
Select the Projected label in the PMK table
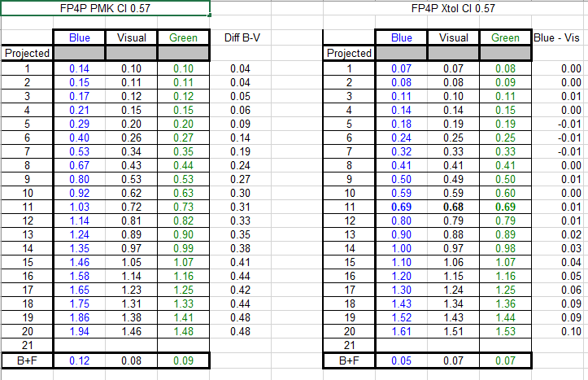coord(27,53)
